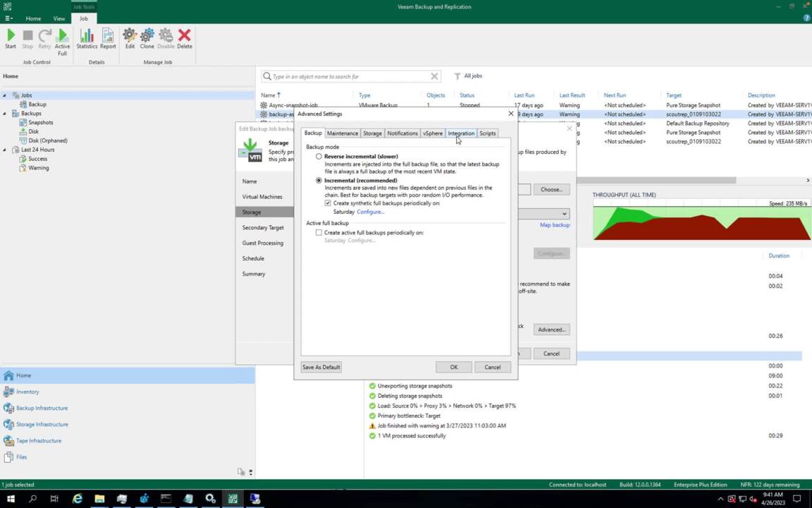Open the Maintenance tab

342,133
